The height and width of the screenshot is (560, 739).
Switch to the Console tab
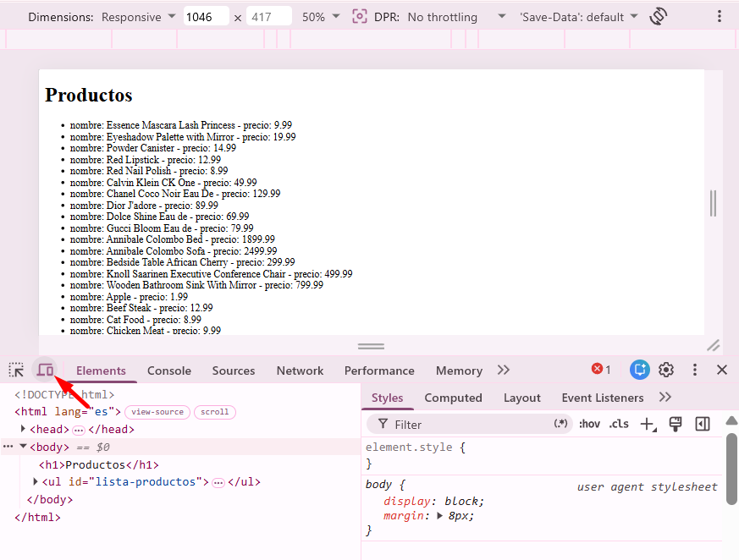pyautogui.click(x=169, y=371)
